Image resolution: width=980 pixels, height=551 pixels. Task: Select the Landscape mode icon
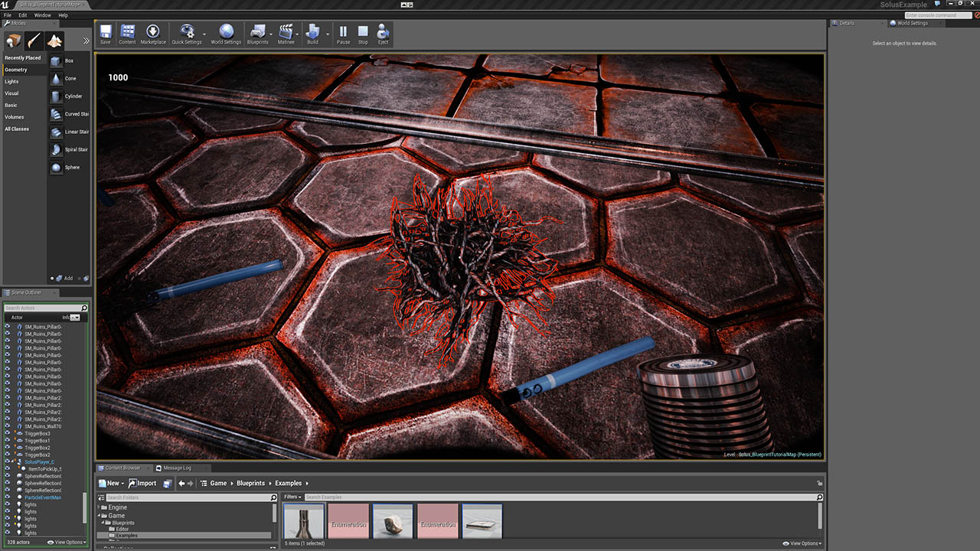pos(54,41)
